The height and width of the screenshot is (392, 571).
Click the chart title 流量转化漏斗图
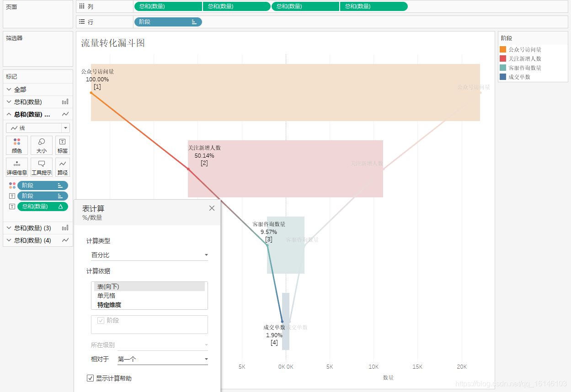tap(113, 43)
